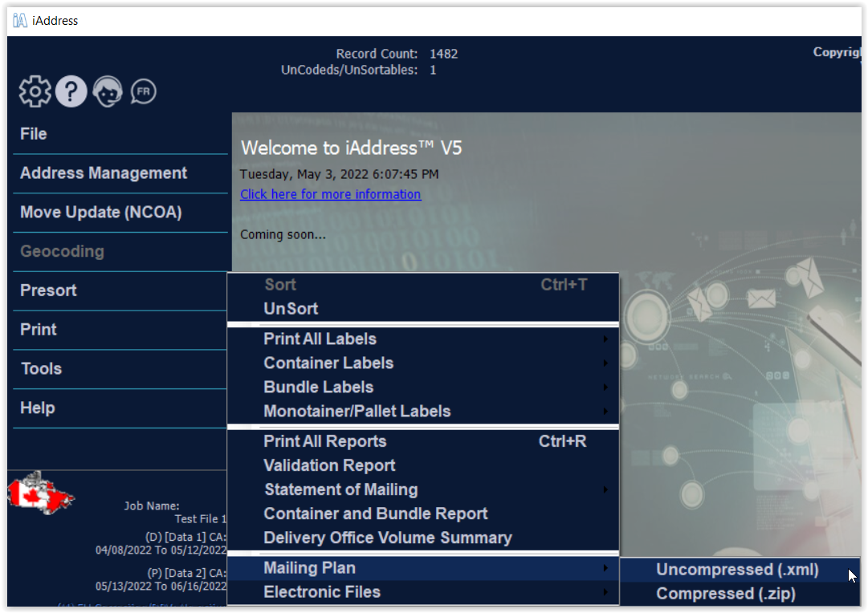This screenshot has height=613, width=868.
Task: Click the UnCodeds/UnSortables label
Action: (x=349, y=71)
